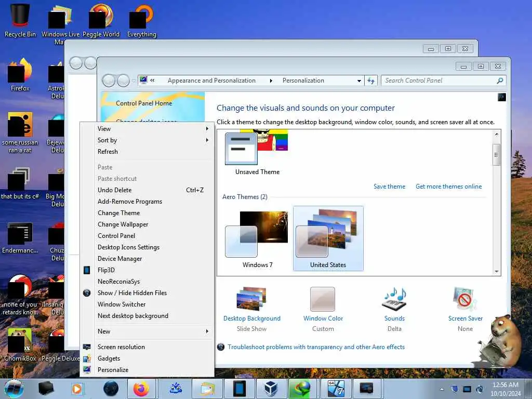Click the search magnifier icon
This screenshot has height=399, width=532.
(x=499, y=81)
